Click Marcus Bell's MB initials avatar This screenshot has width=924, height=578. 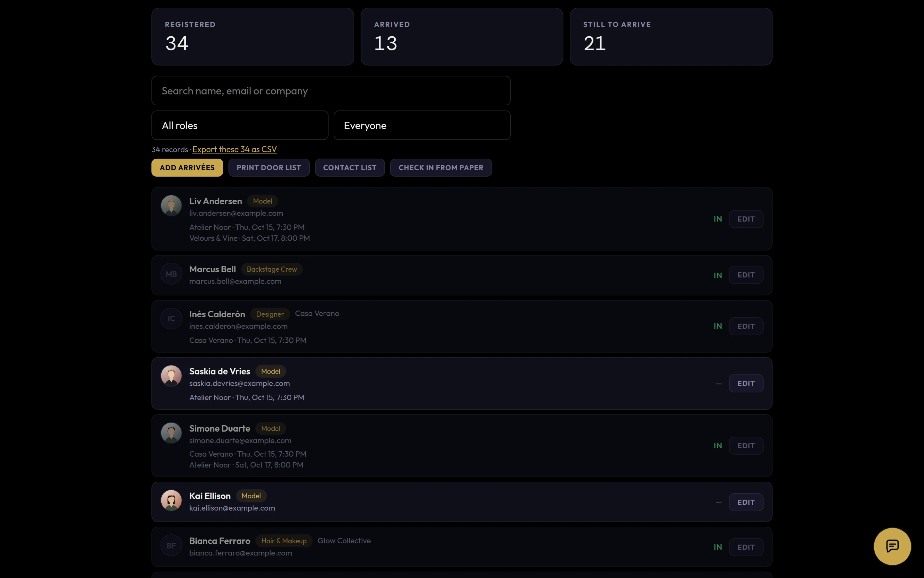coord(171,274)
